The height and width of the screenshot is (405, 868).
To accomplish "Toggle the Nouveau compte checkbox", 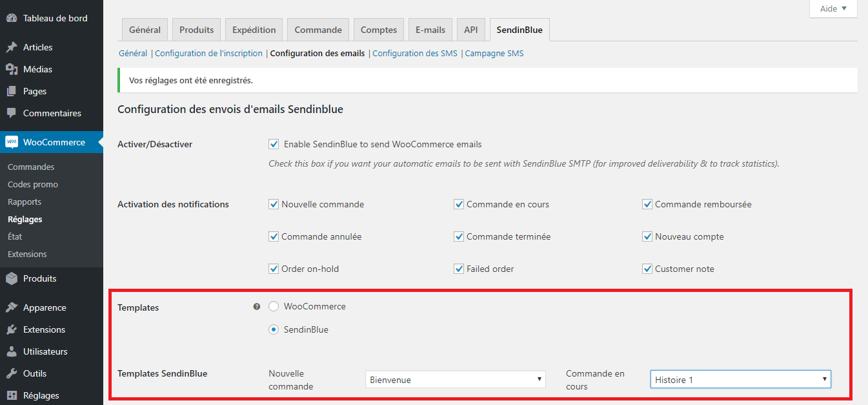I will 647,236.
